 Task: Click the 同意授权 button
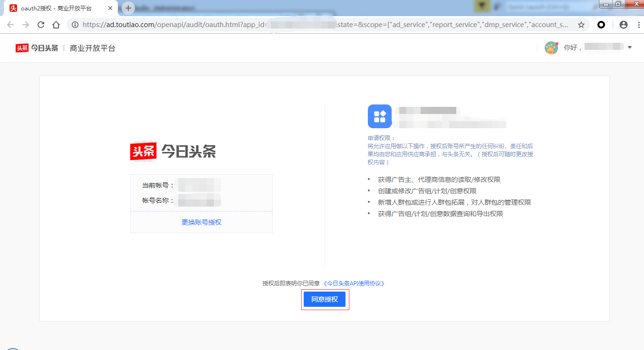pyautogui.click(x=325, y=299)
